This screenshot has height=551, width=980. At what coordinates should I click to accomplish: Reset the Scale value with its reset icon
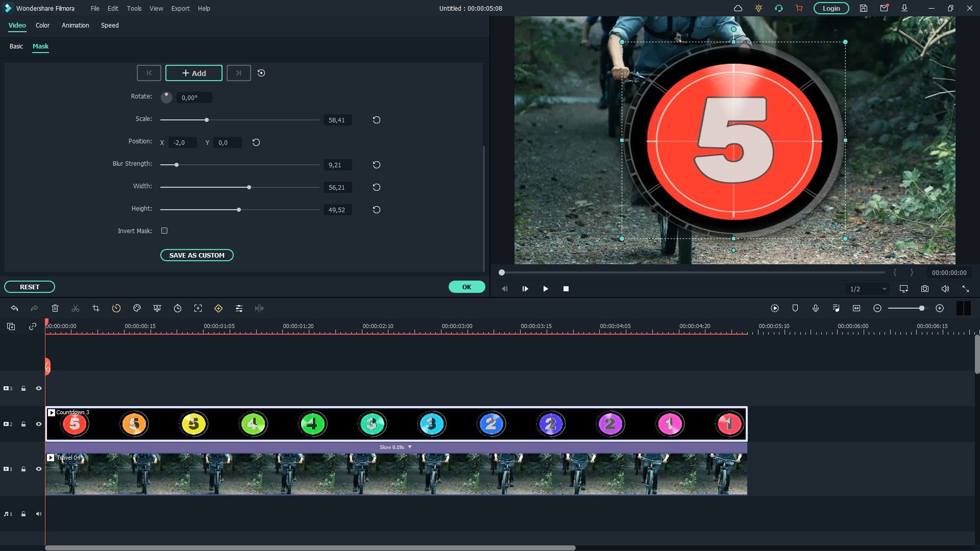click(x=376, y=120)
